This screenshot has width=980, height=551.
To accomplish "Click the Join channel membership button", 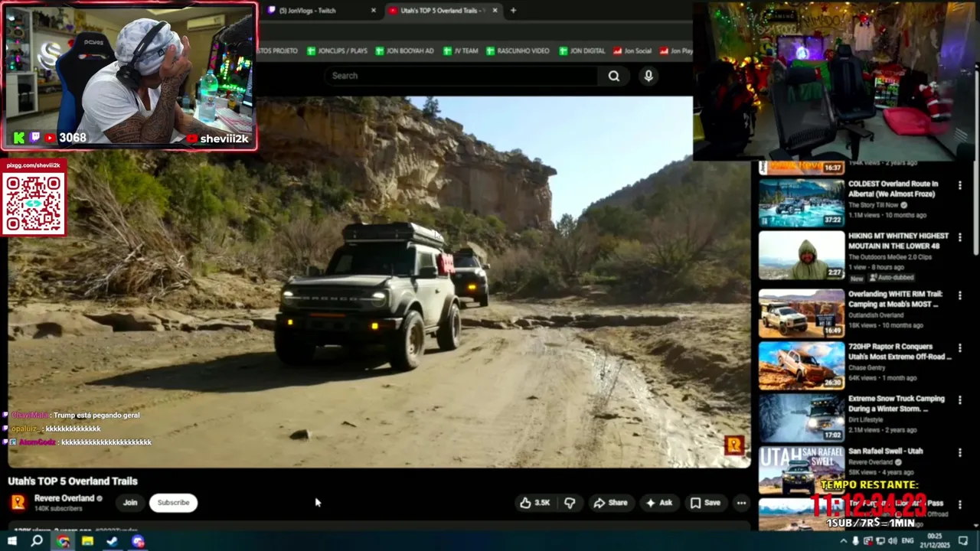I will [x=130, y=503].
